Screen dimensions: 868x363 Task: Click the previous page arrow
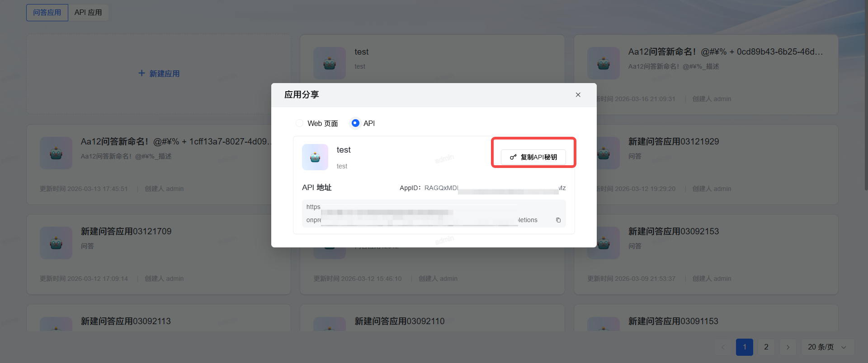click(x=723, y=347)
